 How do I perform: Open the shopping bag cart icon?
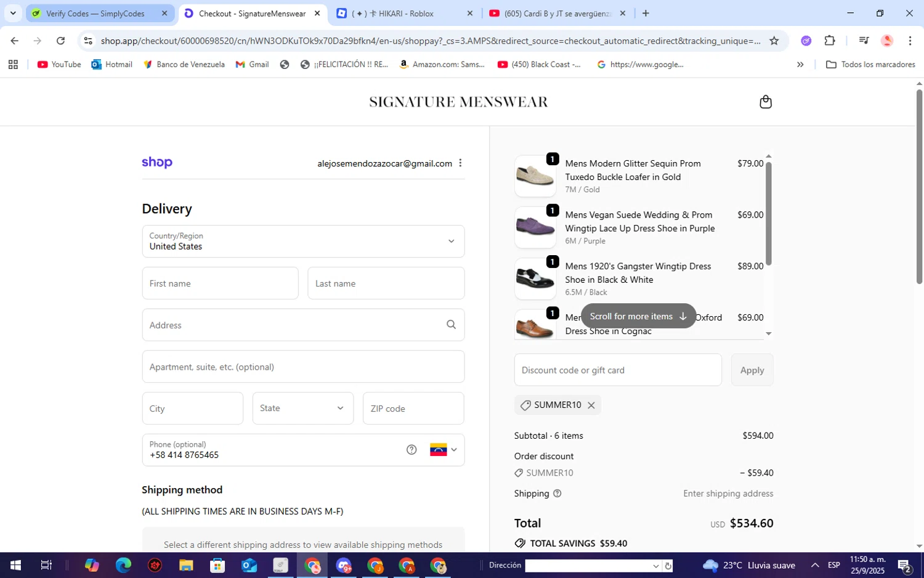(x=765, y=102)
